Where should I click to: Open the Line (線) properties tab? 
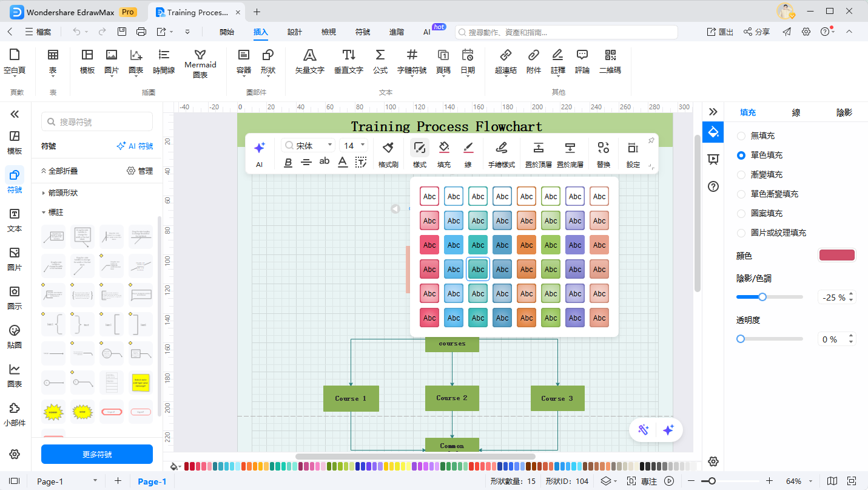[x=796, y=112]
